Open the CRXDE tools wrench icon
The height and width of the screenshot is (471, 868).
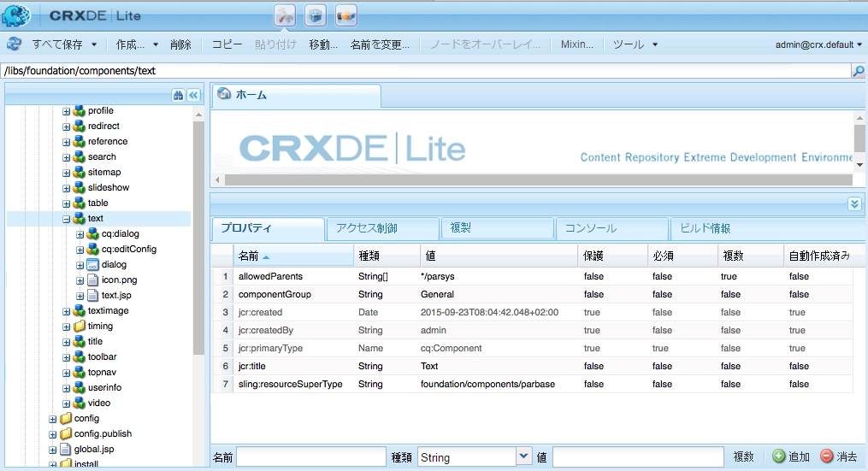(285, 15)
